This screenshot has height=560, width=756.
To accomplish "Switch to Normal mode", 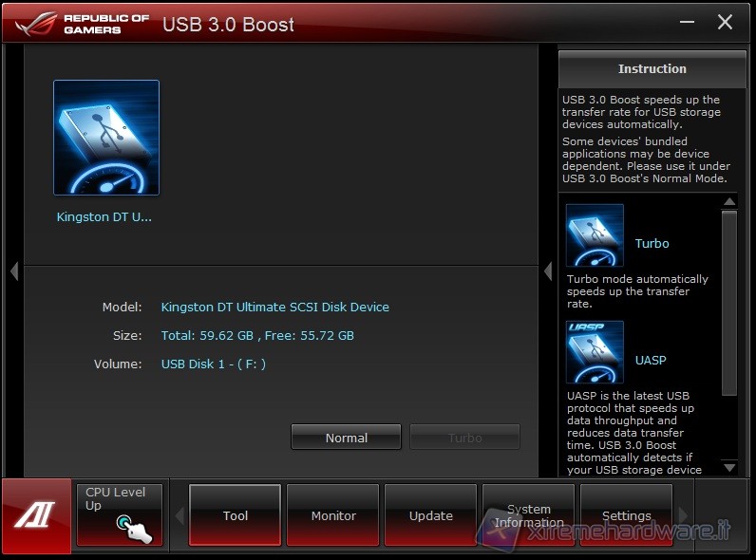I will [346, 438].
